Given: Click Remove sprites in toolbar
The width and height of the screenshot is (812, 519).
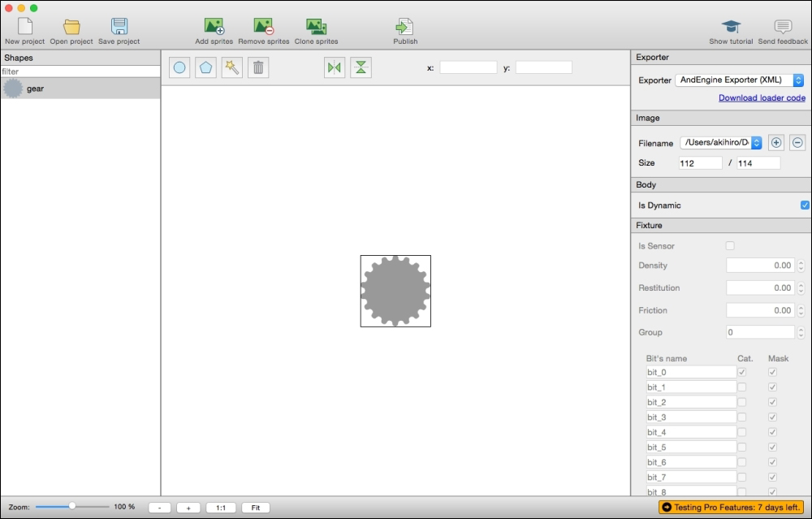Looking at the screenshot, I should (x=263, y=31).
